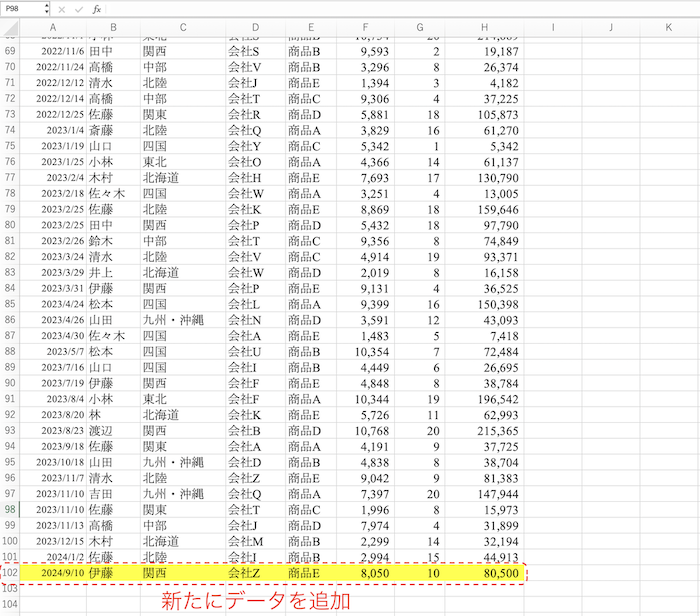Image resolution: width=700 pixels, height=616 pixels.
Task: Select column A header
Action: click(x=53, y=28)
